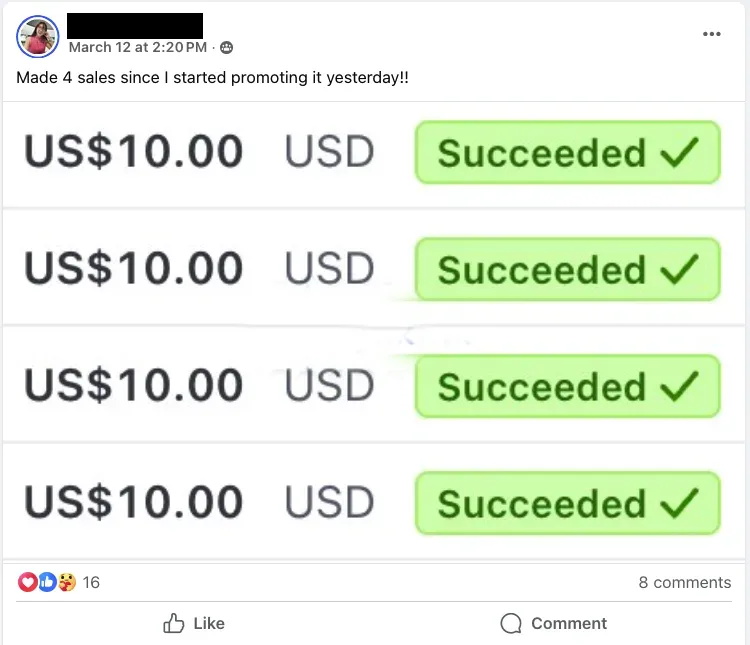Open the three-dot post options menu
750x645 pixels.
pyautogui.click(x=711, y=34)
